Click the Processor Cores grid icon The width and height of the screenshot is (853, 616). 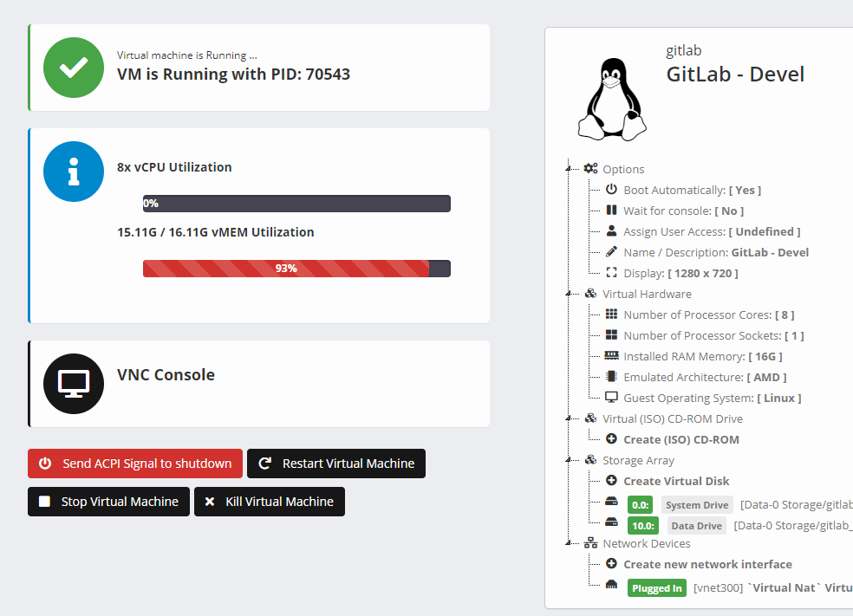click(x=611, y=314)
